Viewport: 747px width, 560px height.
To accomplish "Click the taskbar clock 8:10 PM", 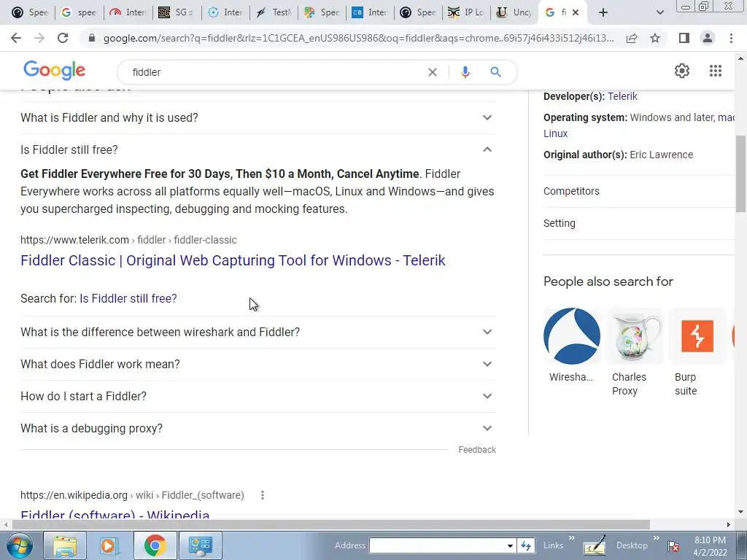I will pos(710,540).
